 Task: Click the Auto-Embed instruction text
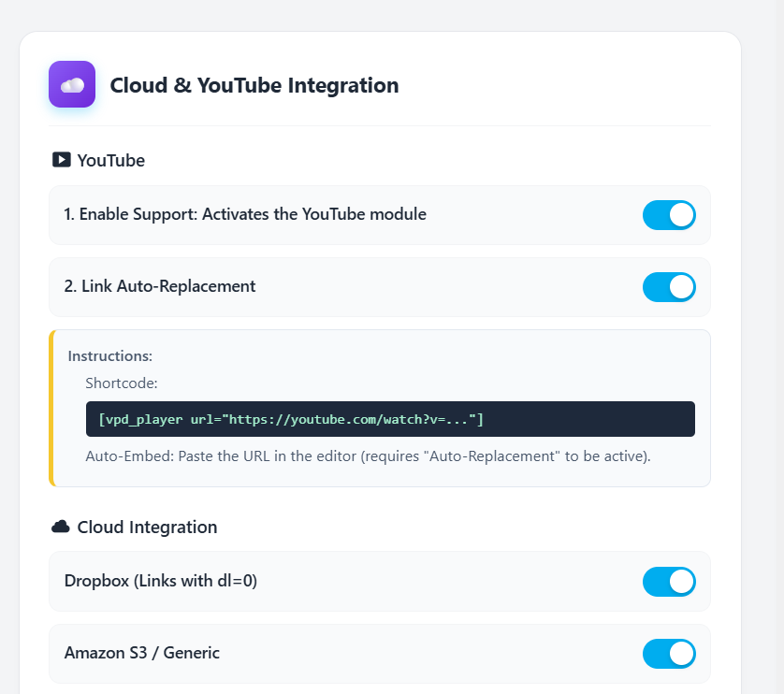pos(368,456)
